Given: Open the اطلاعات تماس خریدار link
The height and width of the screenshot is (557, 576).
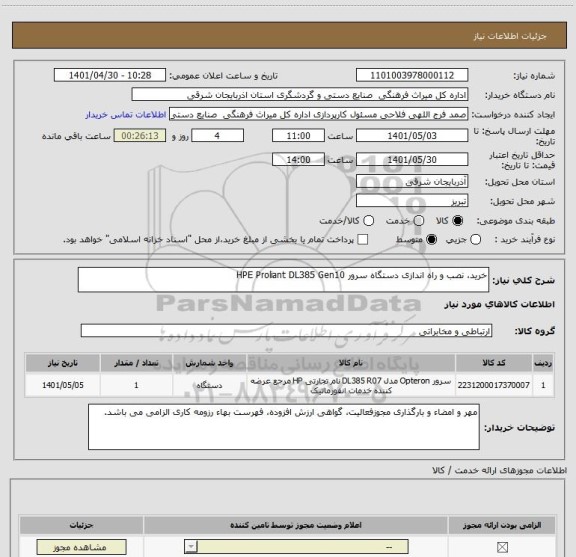Looking at the screenshot, I should tap(126, 115).
